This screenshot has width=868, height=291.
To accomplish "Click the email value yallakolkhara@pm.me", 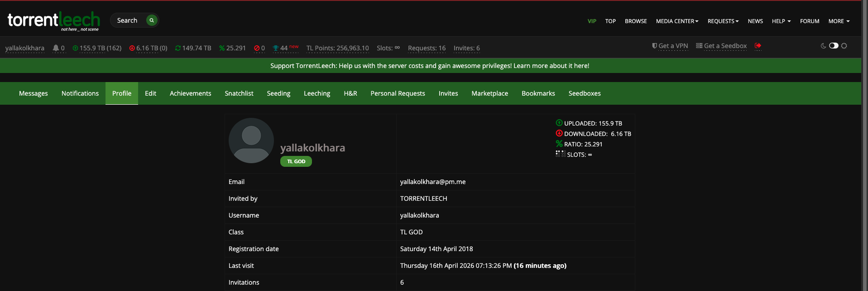I will pyautogui.click(x=433, y=182).
